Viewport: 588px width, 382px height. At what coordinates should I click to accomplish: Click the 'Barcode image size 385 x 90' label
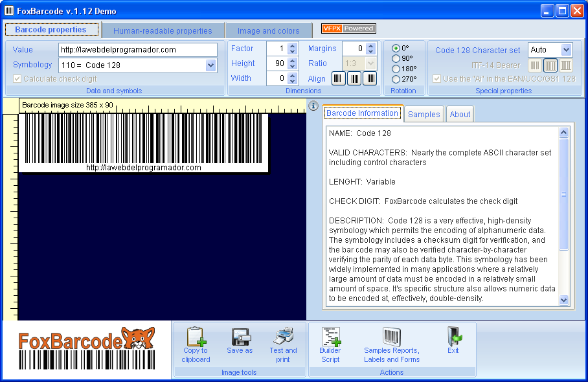coord(67,105)
